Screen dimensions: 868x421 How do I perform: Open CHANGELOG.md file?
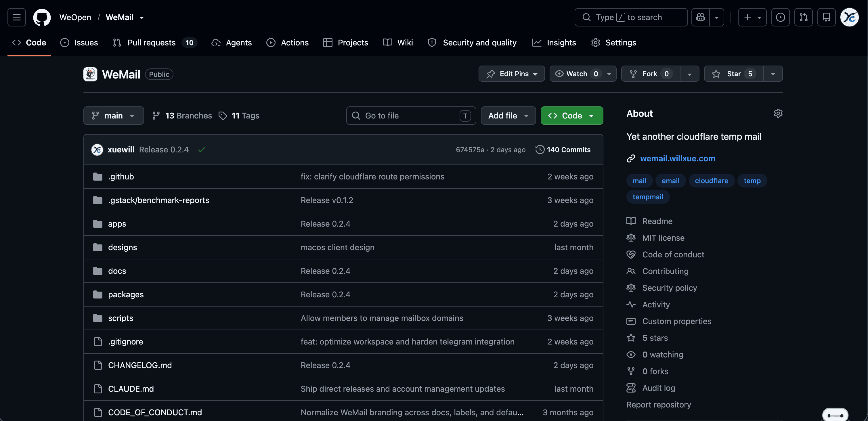pyautogui.click(x=140, y=365)
